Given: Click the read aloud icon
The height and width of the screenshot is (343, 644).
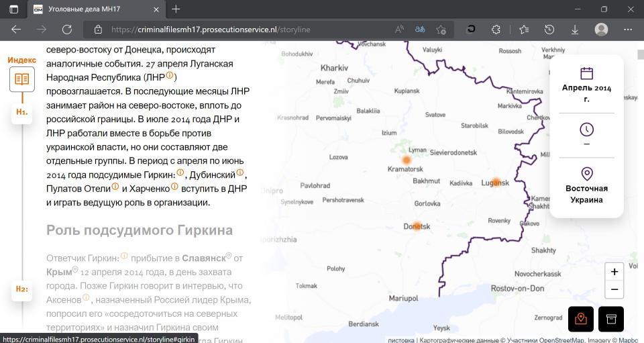Looking at the screenshot, I should click(x=399, y=30).
